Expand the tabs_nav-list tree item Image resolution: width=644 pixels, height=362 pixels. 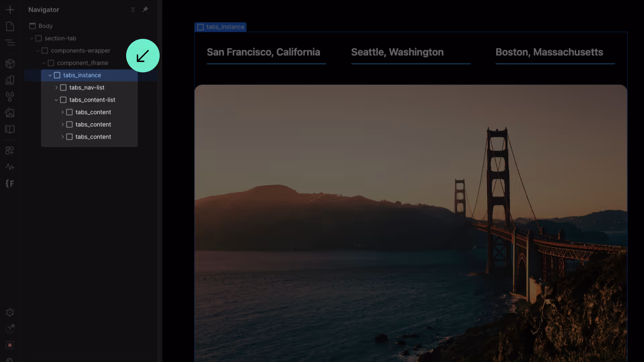(x=56, y=87)
